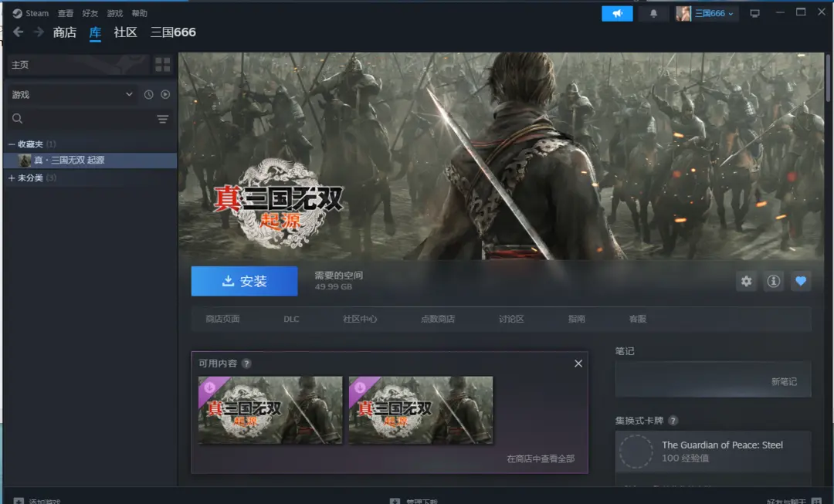This screenshot has height=504, width=834.
Task: Expand the 游戏 filter dropdown
Action: point(73,95)
